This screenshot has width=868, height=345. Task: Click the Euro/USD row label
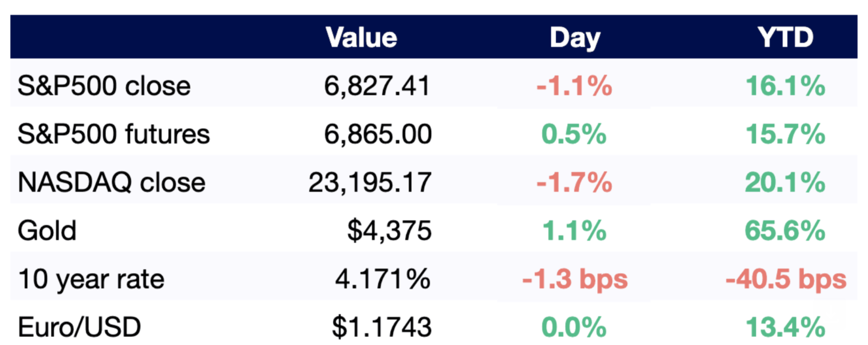click(x=79, y=327)
